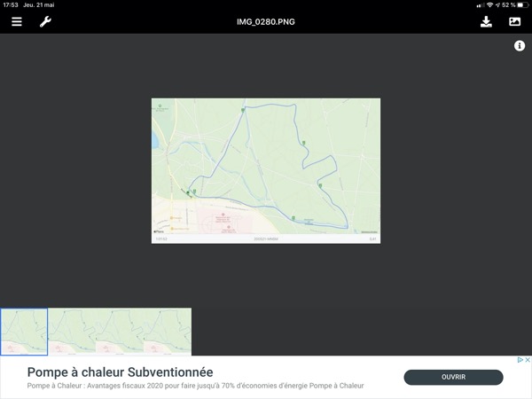Select the fourth map thumbnail

(168, 332)
